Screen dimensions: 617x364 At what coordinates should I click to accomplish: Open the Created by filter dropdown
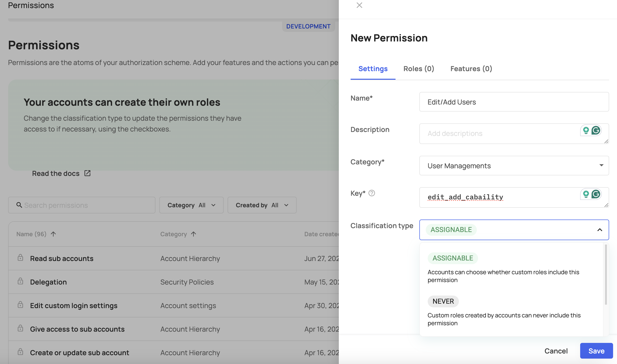coord(262,205)
